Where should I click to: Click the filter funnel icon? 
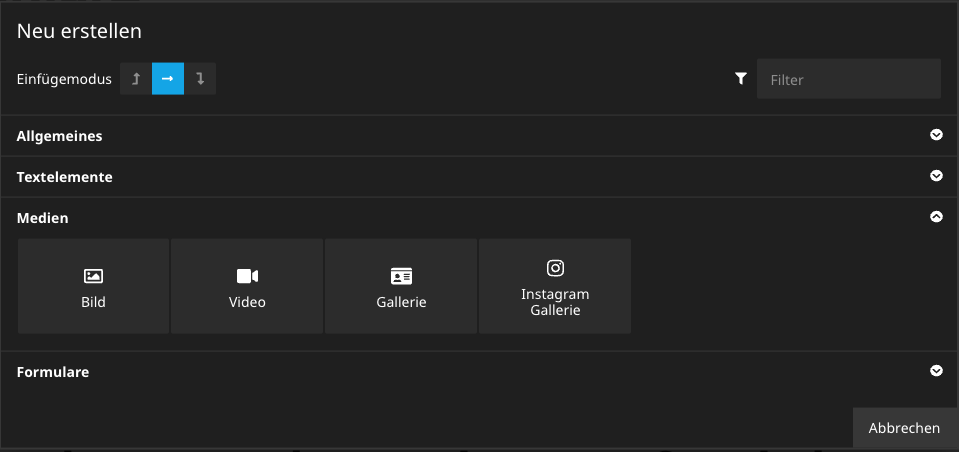pos(741,79)
